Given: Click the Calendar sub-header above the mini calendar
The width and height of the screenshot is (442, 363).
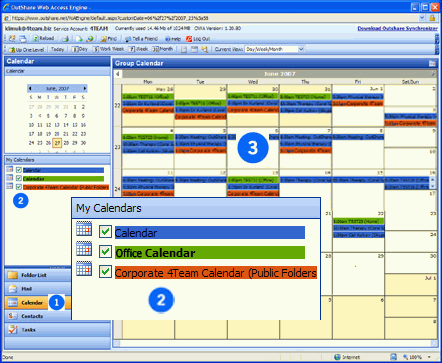Looking at the screenshot, I should pos(57,71).
